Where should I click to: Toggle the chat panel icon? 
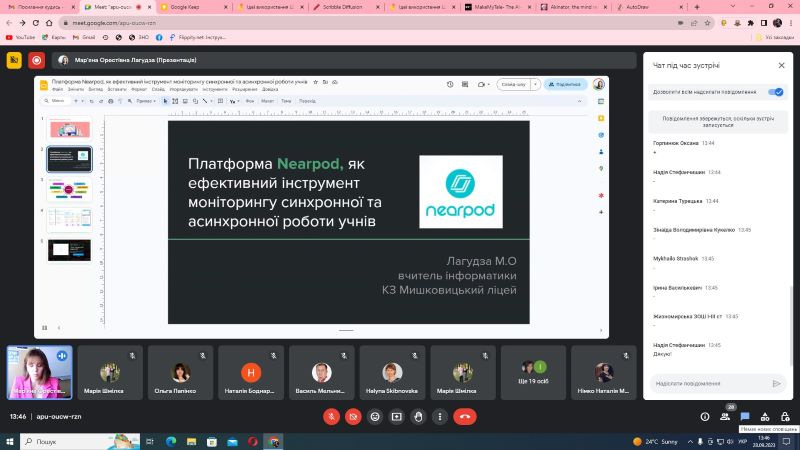click(745, 416)
